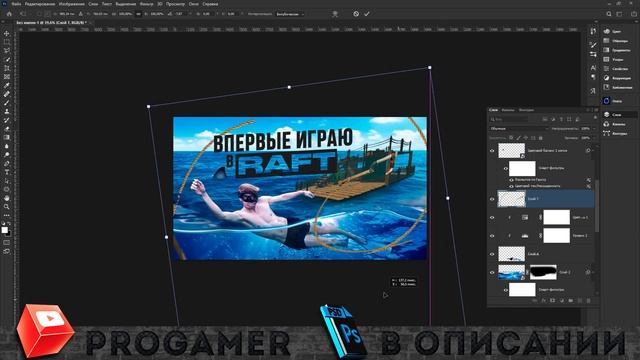Click add layer mask icon at panel bottom
This screenshot has height=360, width=640.
[x=553, y=300]
